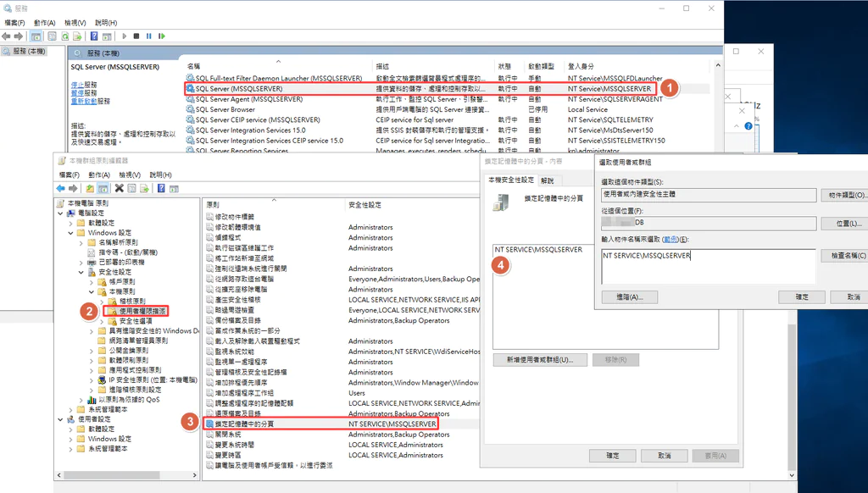Viewport: 868px width, 493px height.
Task: Open 說明(H) menu in Services window
Action: (x=106, y=23)
